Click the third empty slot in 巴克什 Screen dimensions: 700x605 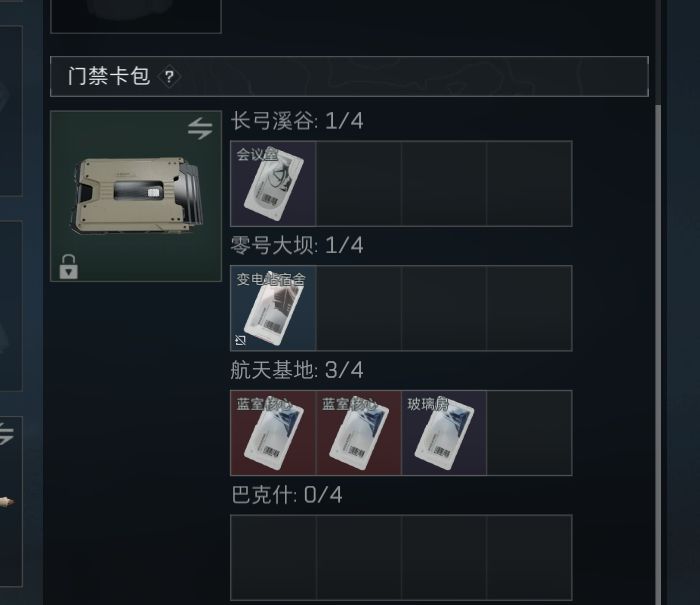click(x=444, y=557)
